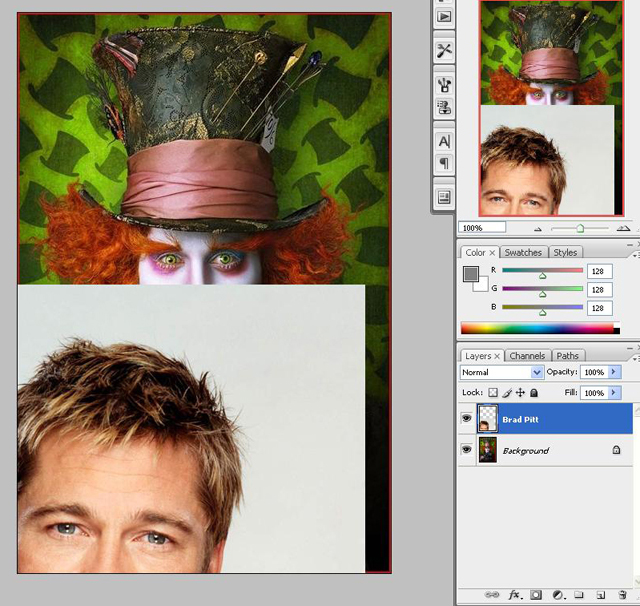Open the Paragraph panel icon
The width and height of the screenshot is (640, 606).
click(x=444, y=164)
